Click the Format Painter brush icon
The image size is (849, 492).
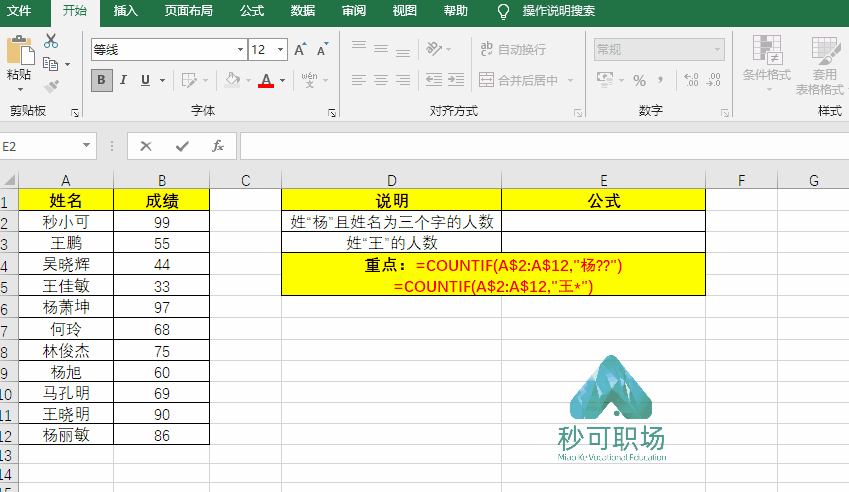[51, 86]
